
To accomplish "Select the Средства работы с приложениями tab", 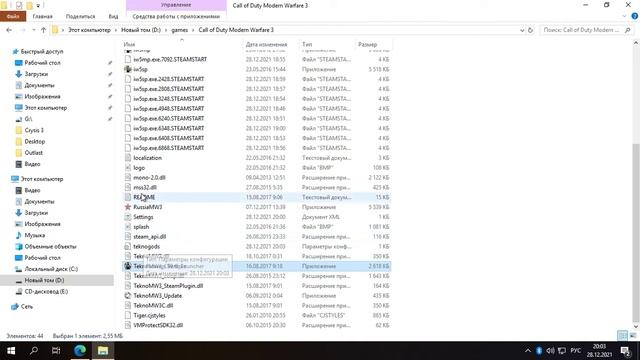I will click(176, 16).
